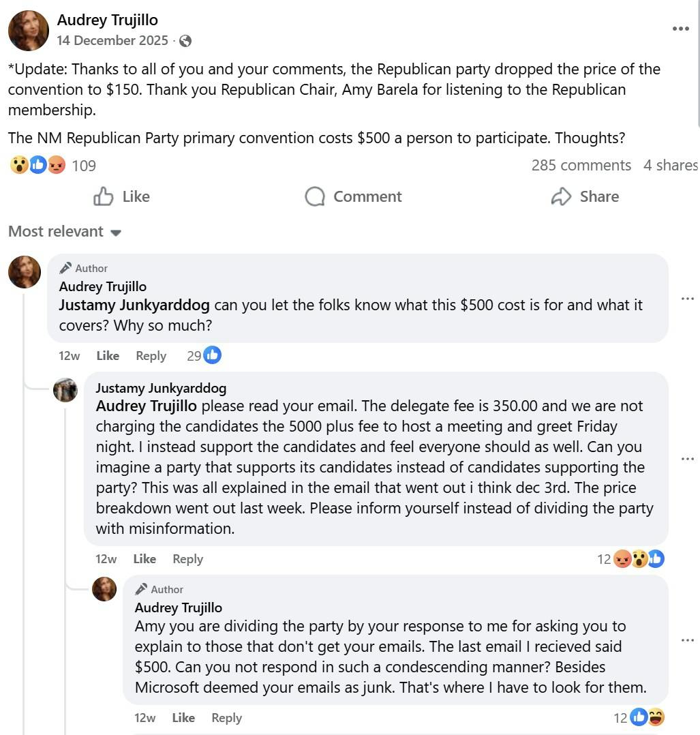Open options for Justamy Junkyarddog's reply
Image resolution: width=700 pixels, height=735 pixels.
pos(687,459)
